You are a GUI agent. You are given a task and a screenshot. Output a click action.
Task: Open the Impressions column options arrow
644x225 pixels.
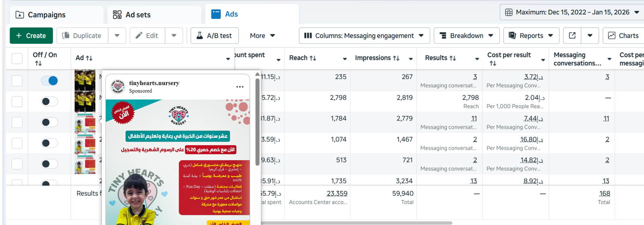411,59
